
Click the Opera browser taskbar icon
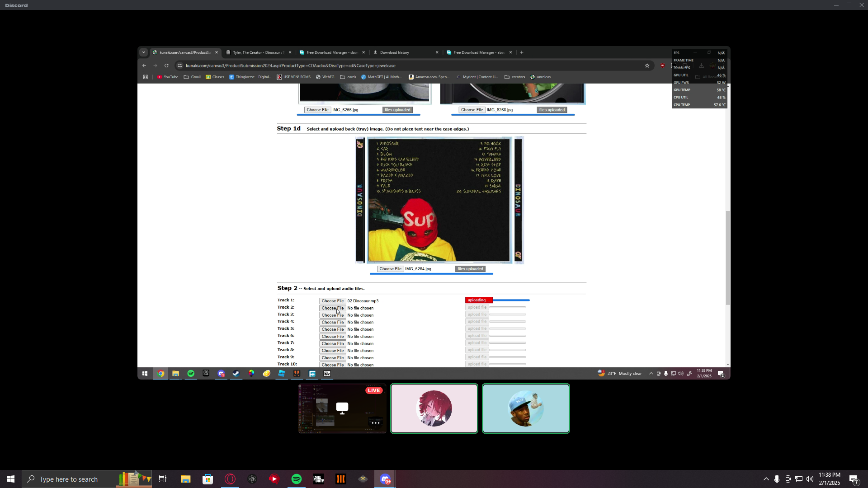tap(230, 479)
